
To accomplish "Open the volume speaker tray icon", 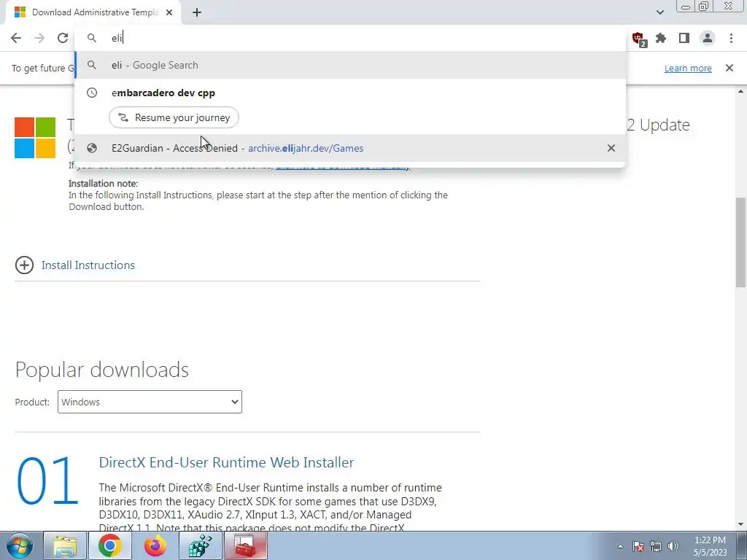I will tap(673, 546).
